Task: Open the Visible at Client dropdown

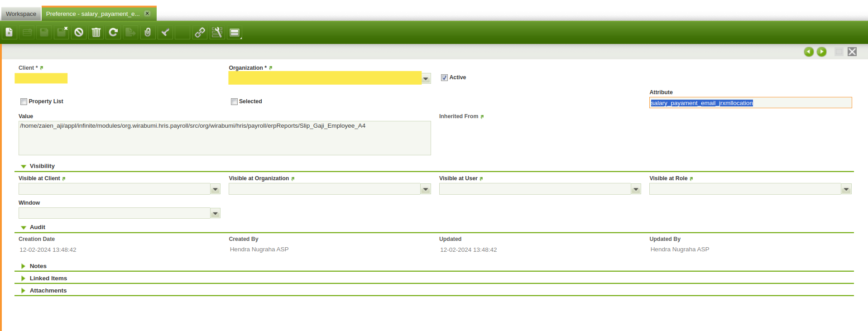Action: click(x=216, y=189)
